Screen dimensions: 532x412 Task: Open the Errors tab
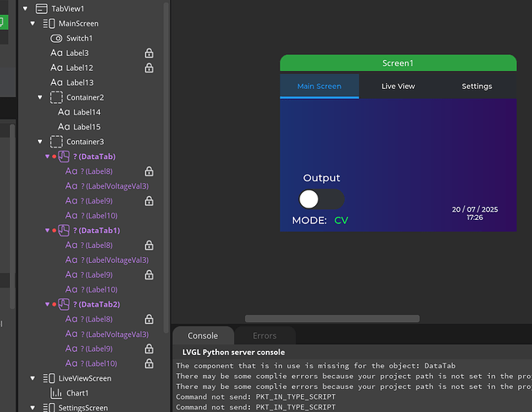point(265,335)
